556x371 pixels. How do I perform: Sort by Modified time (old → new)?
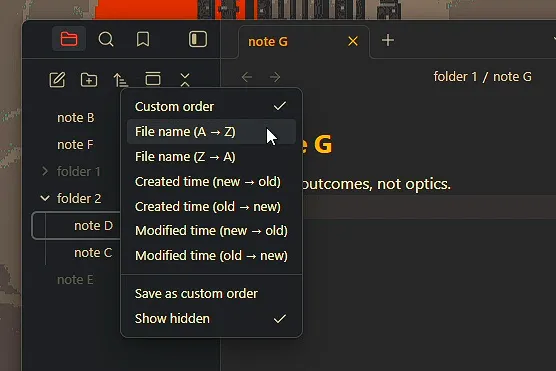211,255
